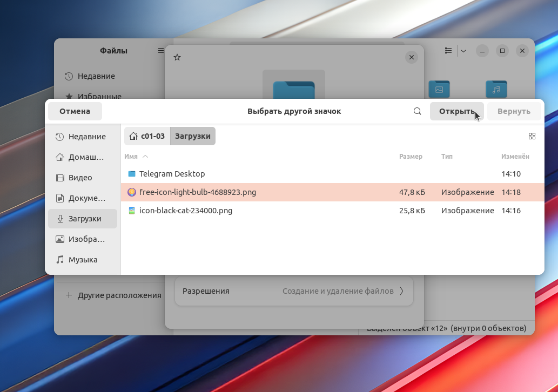Click the Отмена button

point(75,111)
